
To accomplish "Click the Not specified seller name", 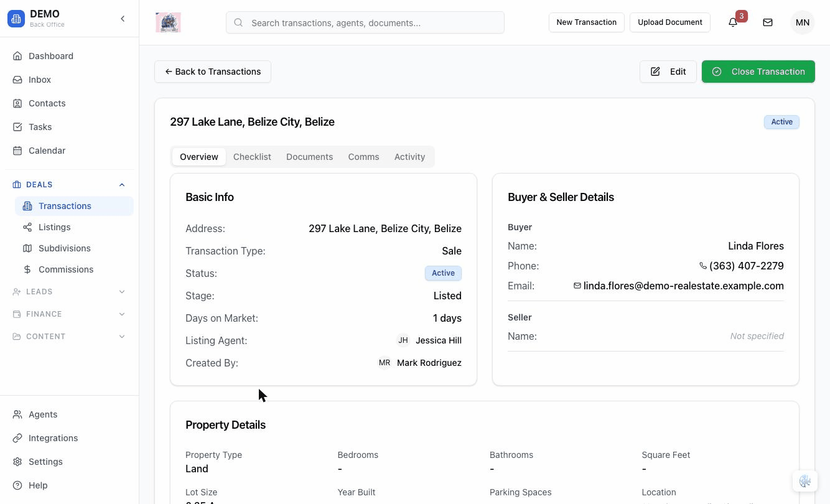I will click(757, 336).
